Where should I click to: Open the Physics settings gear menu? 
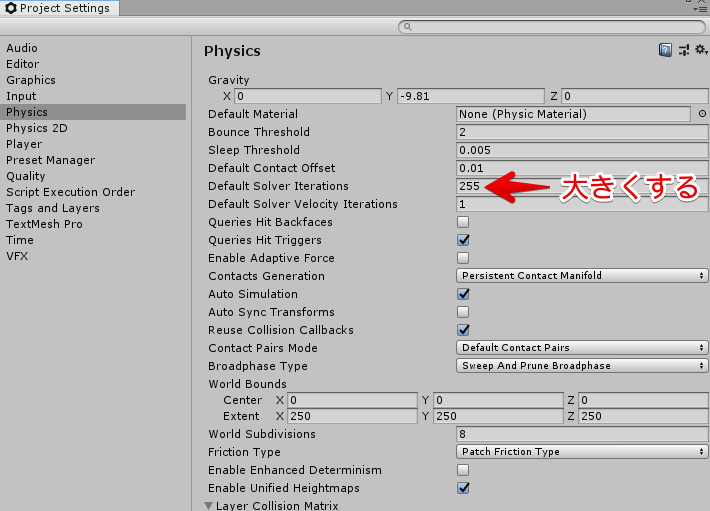701,49
